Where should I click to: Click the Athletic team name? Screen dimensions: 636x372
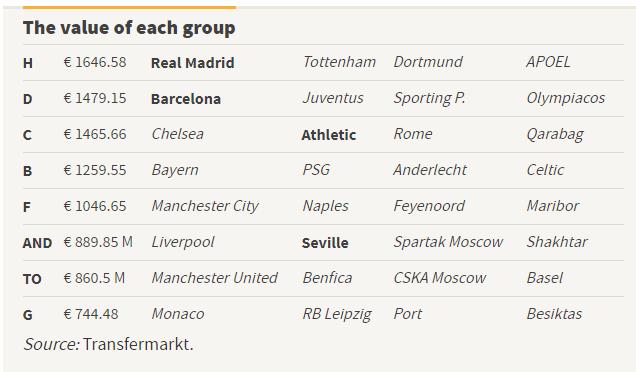329,135
